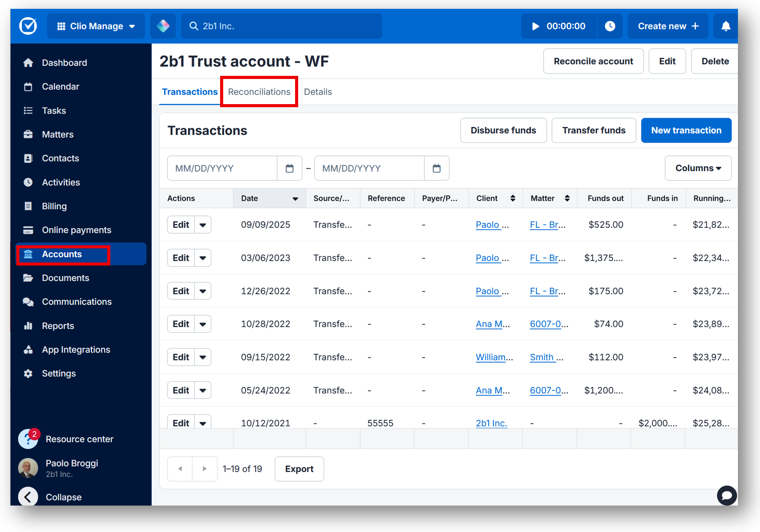Open Billing from the sidebar
Viewport: 760px width, 532px height.
pyautogui.click(x=28, y=206)
